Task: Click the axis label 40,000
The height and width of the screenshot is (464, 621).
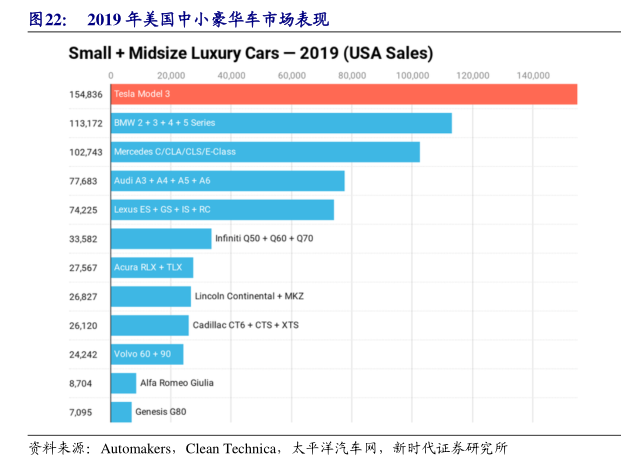Action: (231, 76)
